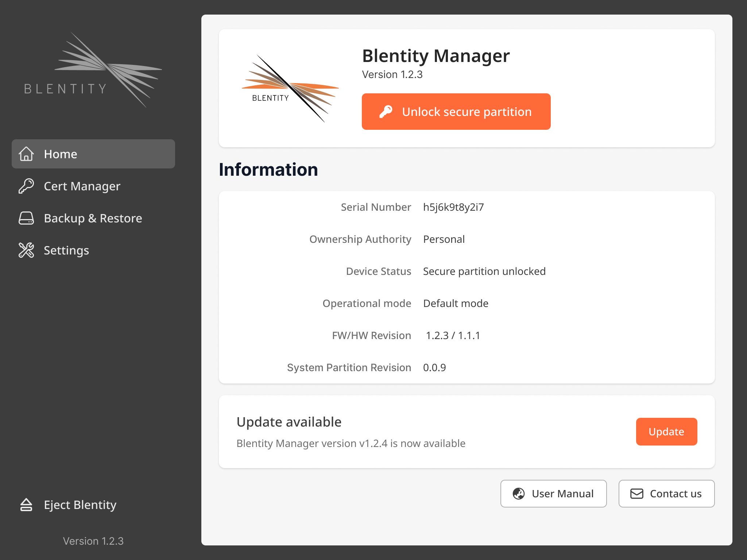Eject Blentity from the sidebar
Screen dimensions: 747x560
[80, 505]
